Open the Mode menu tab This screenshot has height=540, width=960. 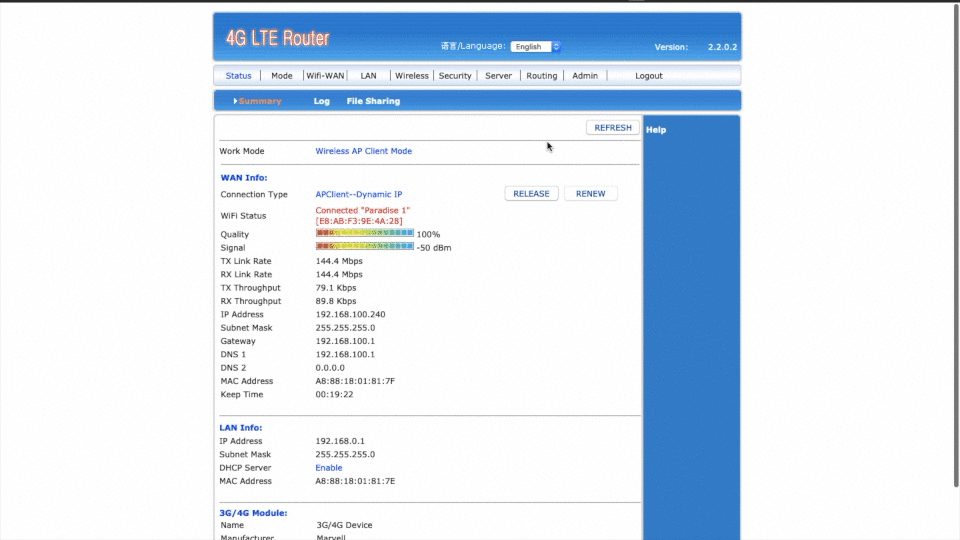[282, 76]
